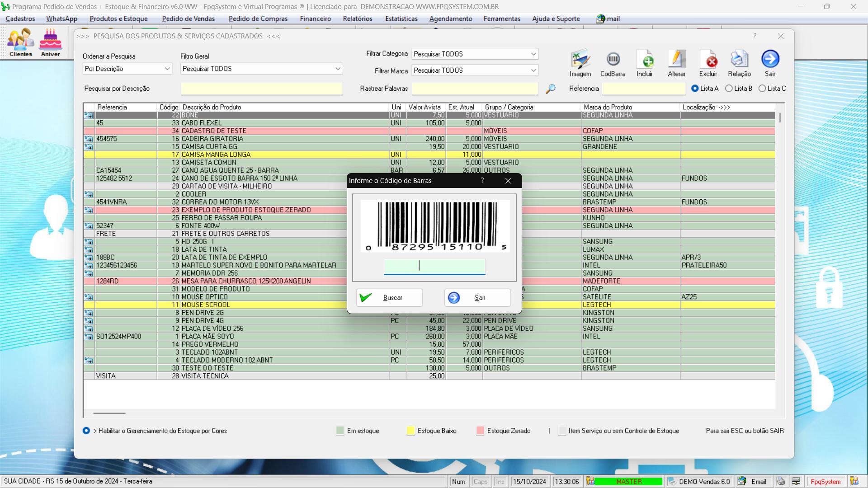868x488 pixels.
Task: Select the Lista A radio button
Action: click(695, 89)
